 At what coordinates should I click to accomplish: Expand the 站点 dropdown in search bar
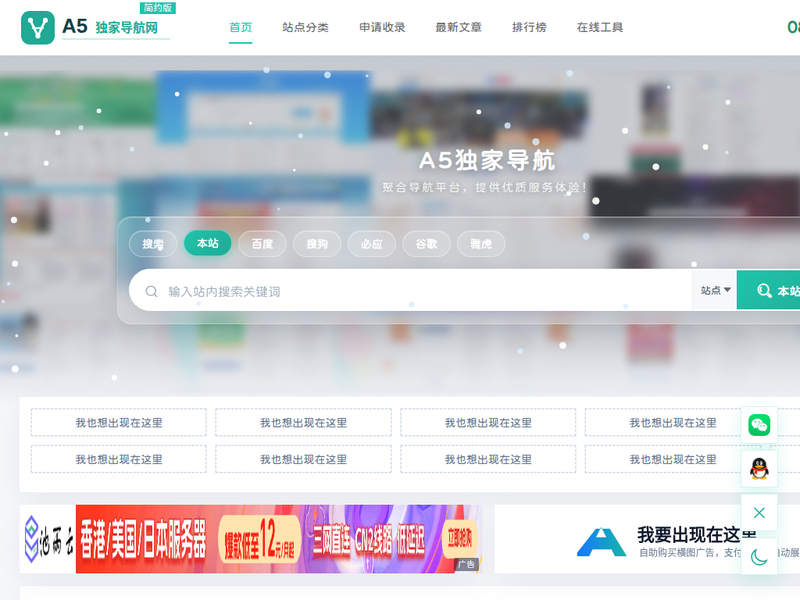(x=715, y=290)
